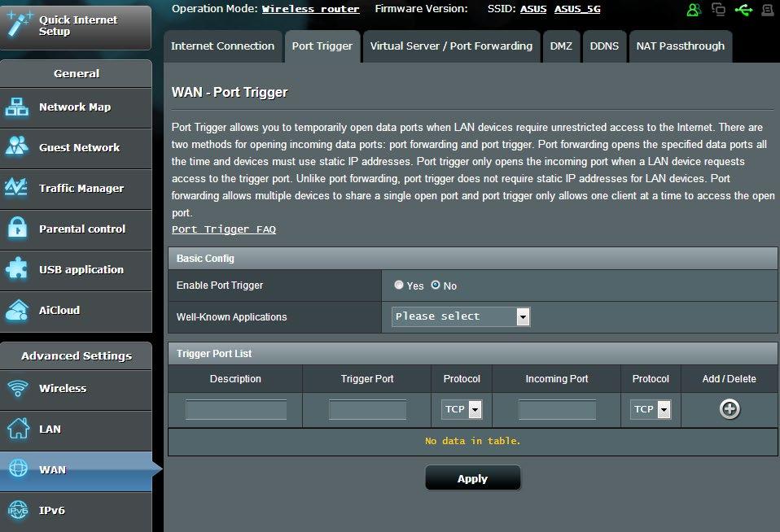Click the Description column header
Screen dimensions: 780x532
[235, 379]
